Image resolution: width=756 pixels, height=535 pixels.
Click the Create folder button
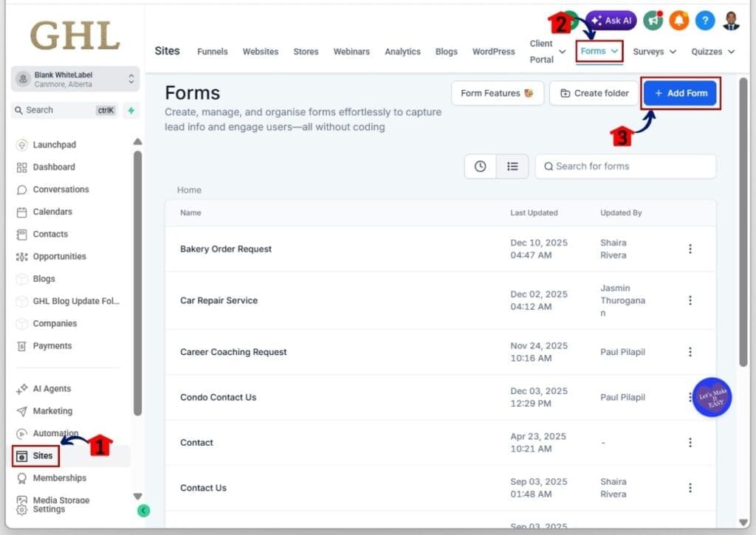coord(594,93)
